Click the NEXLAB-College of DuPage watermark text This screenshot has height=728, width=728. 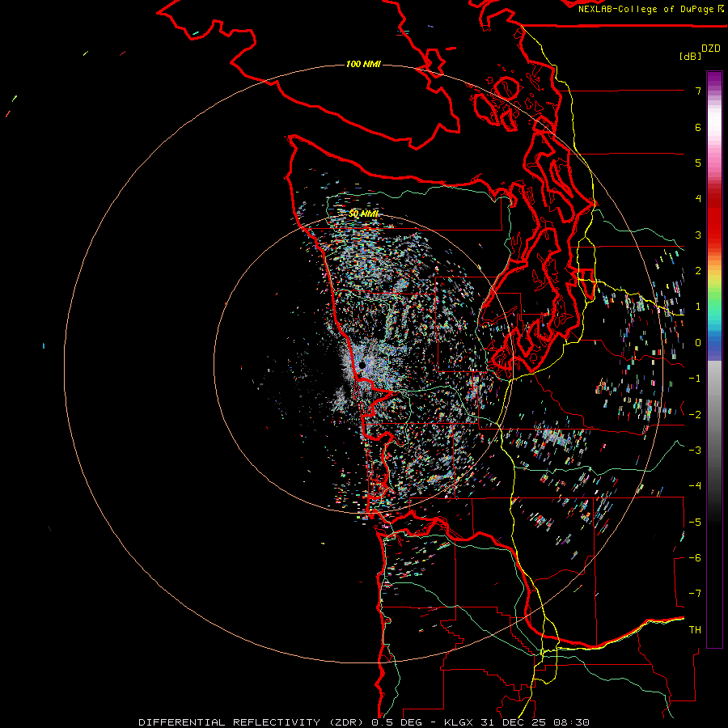pos(647,9)
